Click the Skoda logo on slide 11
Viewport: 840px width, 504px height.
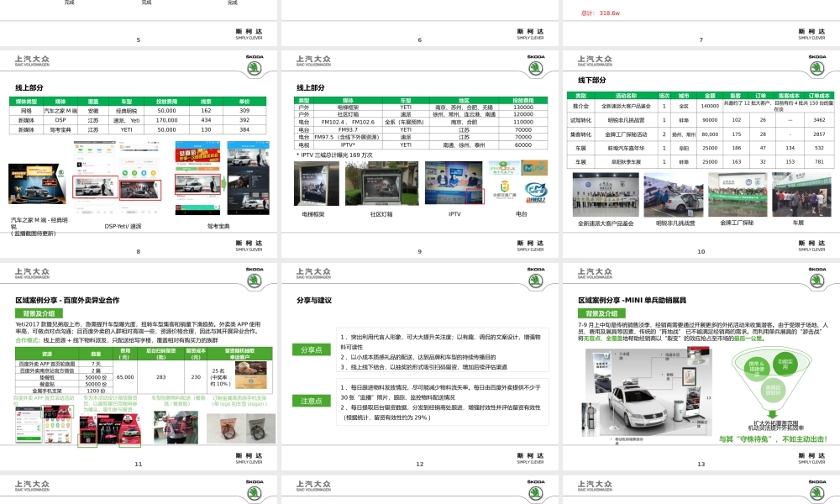255,279
